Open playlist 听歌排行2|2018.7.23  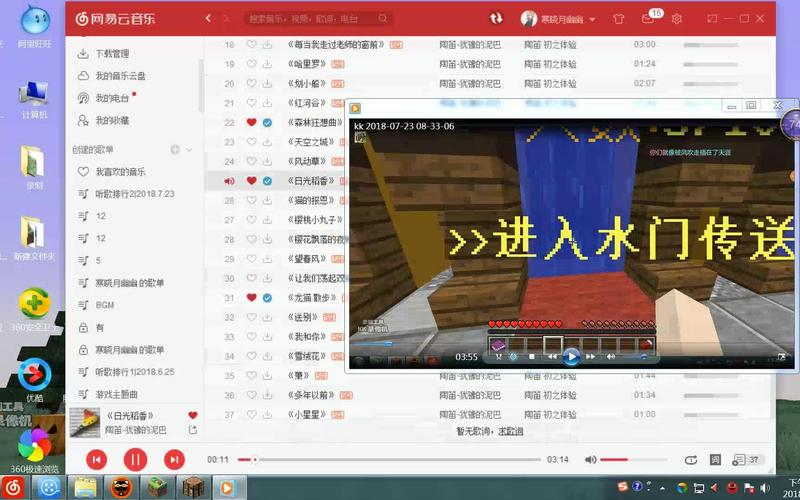(x=134, y=194)
